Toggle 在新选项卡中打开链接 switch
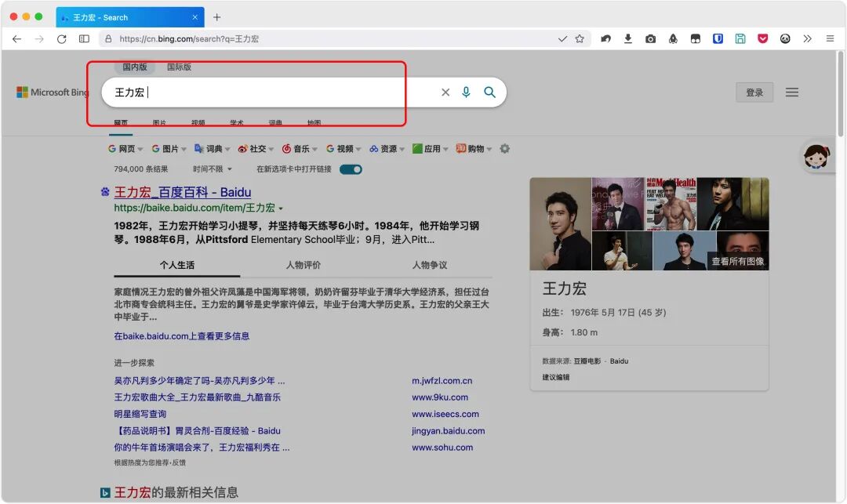847x504 pixels. [x=351, y=169]
